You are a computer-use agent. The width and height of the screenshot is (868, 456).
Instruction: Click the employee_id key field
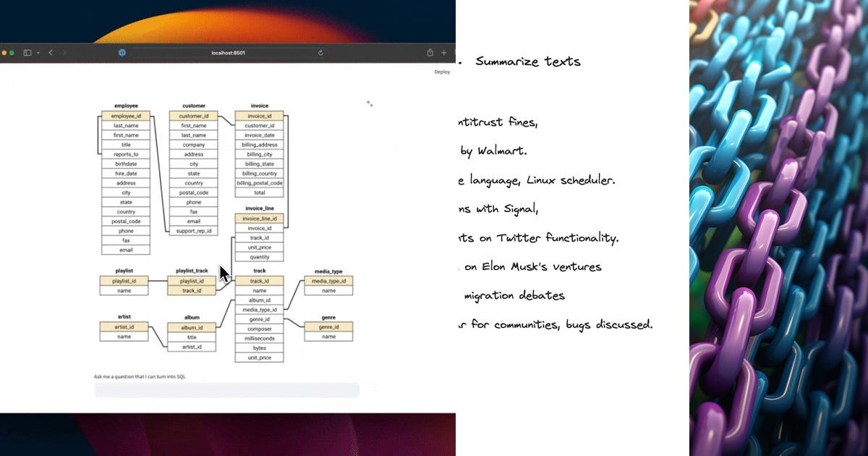click(x=126, y=116)
